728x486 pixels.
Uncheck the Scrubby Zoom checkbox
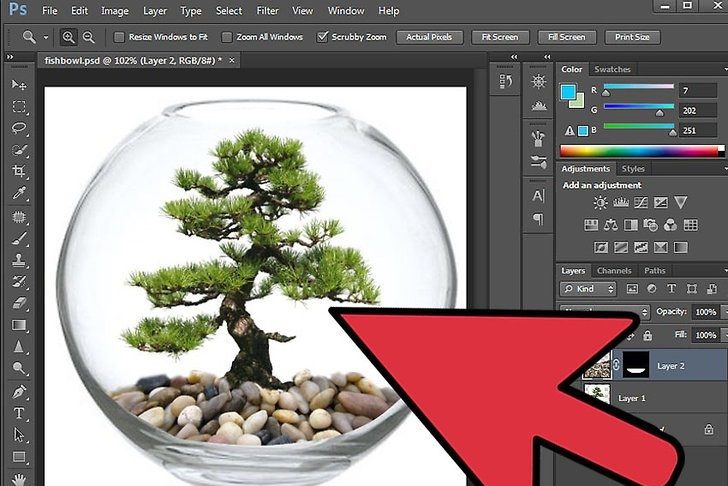click(x=322, y=37)
